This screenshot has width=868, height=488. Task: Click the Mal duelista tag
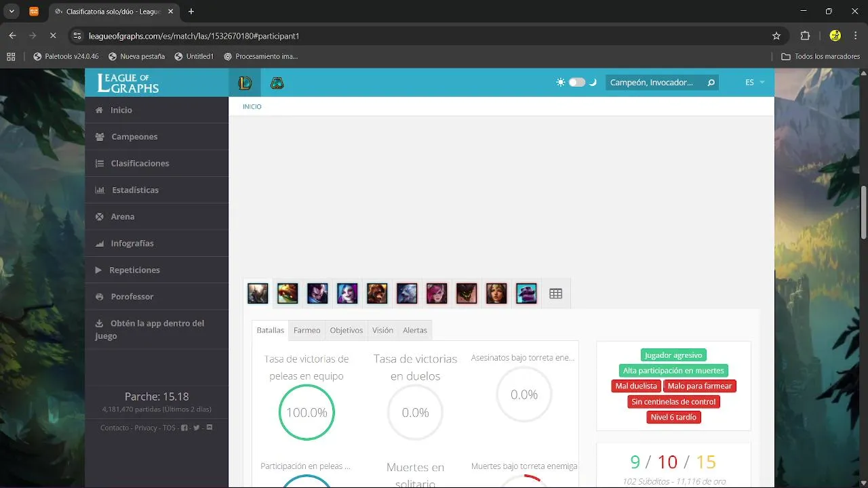tap(636, 386)
